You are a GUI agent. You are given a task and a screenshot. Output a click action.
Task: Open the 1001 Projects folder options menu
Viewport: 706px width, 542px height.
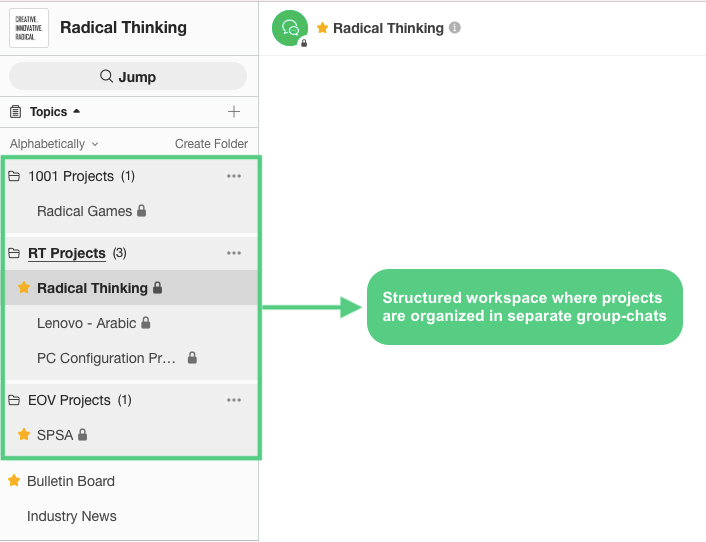pyautogui.click(x=234, y=176)
